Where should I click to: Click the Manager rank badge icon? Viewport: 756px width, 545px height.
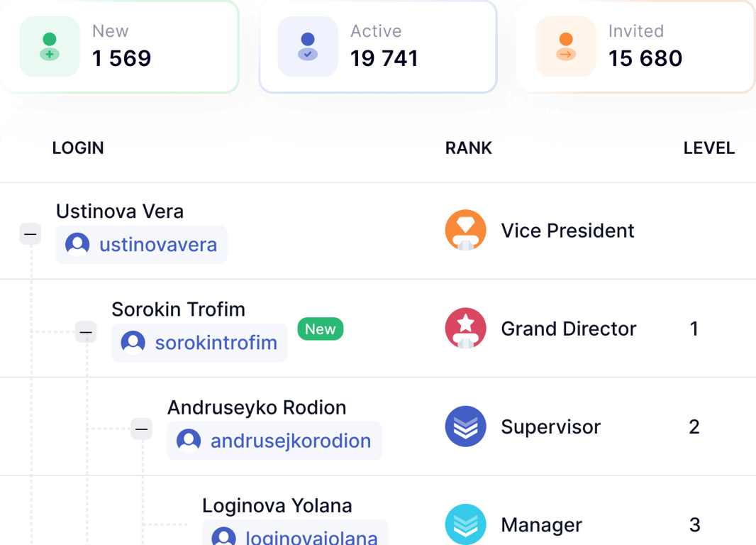point(466,524)
